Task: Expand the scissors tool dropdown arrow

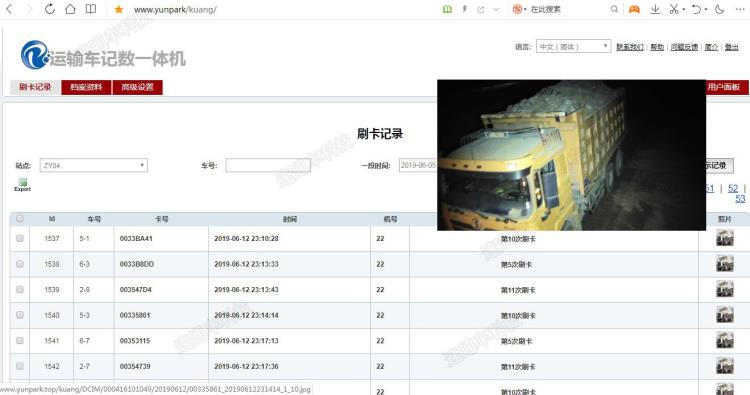Action: (x=684, y=9)
